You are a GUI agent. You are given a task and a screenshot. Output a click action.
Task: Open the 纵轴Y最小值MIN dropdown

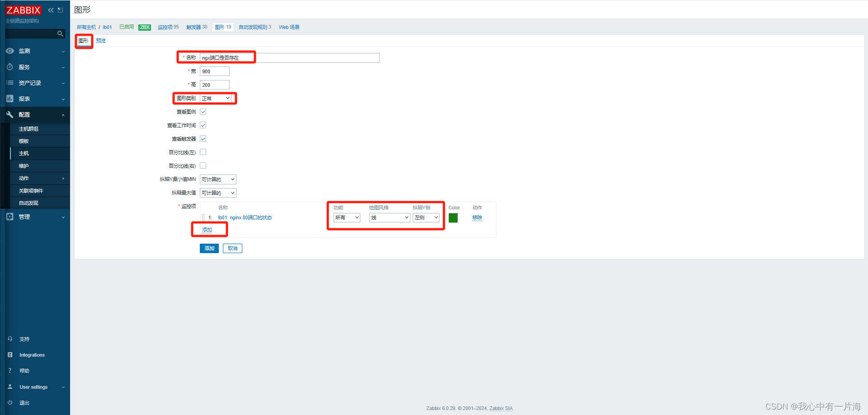[218, 179]
